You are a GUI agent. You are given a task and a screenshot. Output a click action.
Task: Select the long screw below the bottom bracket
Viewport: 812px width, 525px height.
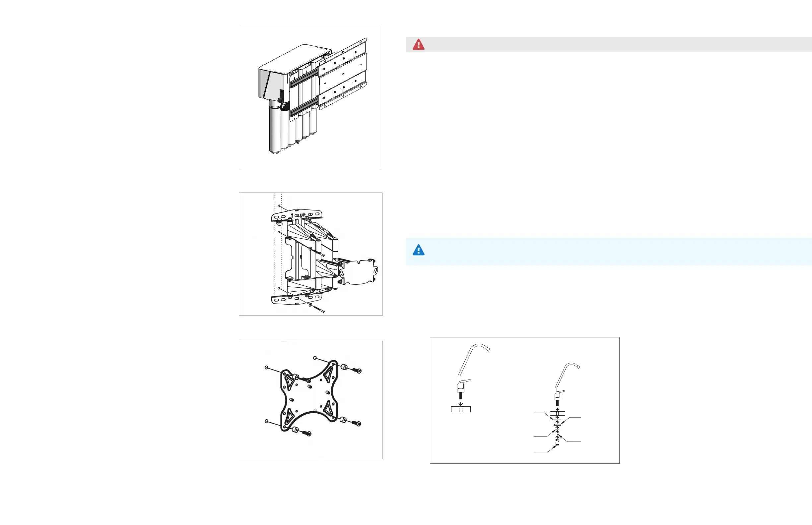click(317, 308)
